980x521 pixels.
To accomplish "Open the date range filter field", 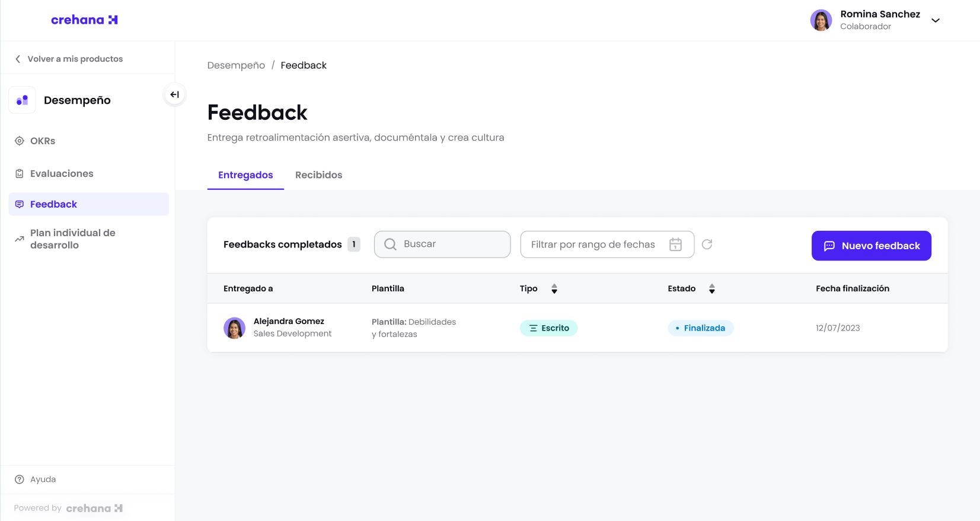I will point(593,244).
